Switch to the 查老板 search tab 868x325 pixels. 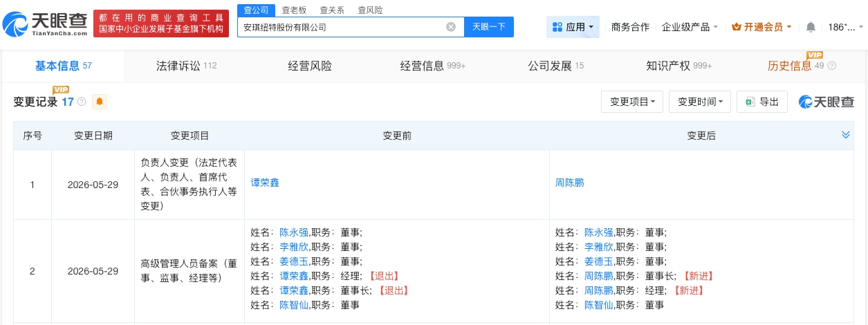pos(294,10)
